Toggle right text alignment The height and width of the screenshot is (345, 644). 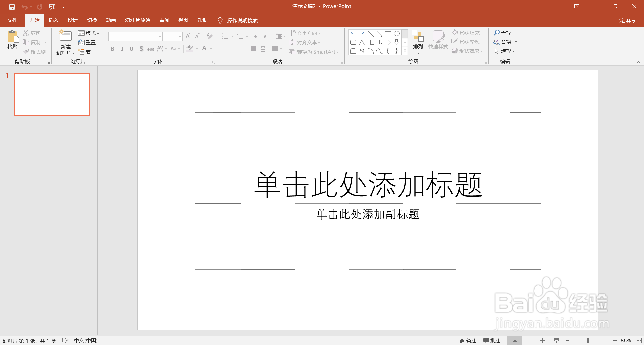[244, 49]
